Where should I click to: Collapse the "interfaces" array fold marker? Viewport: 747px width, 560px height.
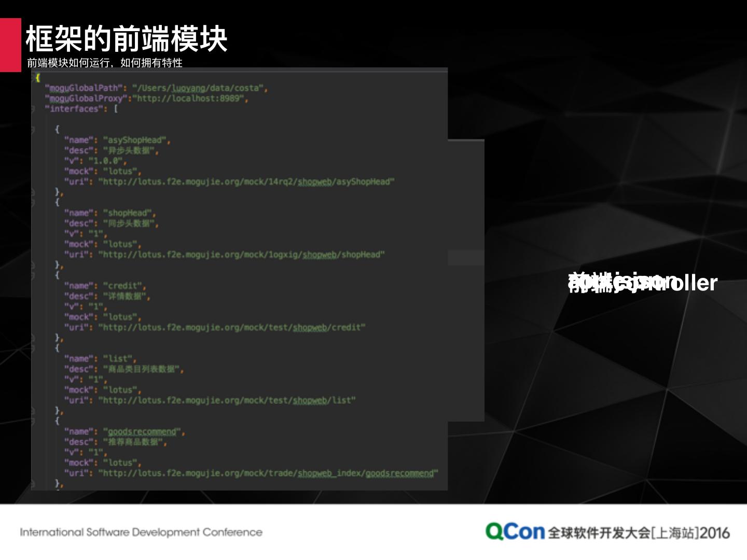[34, 109]
